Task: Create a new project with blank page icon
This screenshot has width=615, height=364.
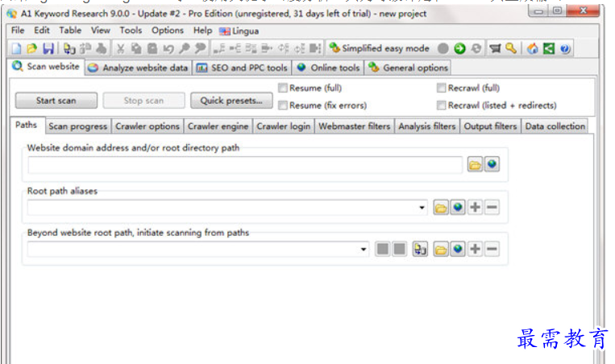Action: [x=16, y=48]
